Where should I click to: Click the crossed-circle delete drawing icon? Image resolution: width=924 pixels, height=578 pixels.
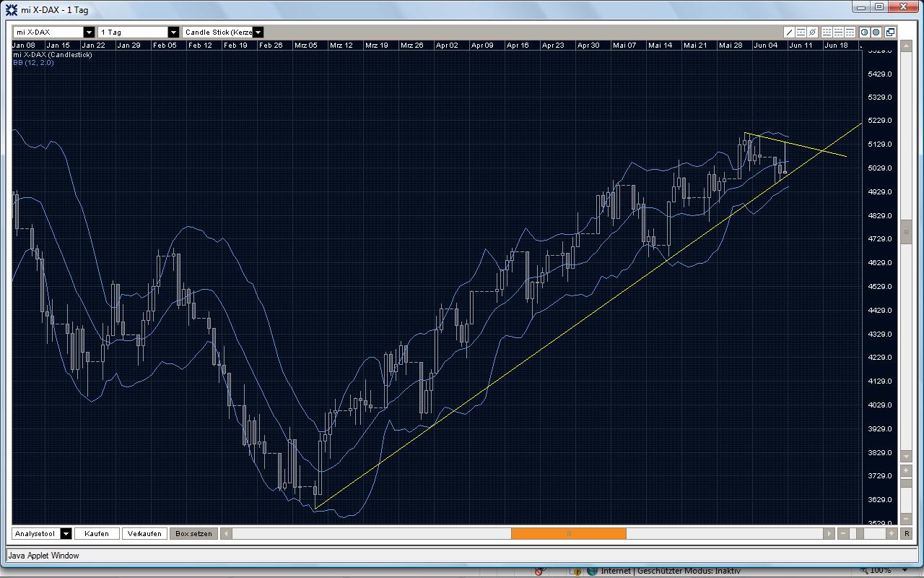(x=812, y=32)
